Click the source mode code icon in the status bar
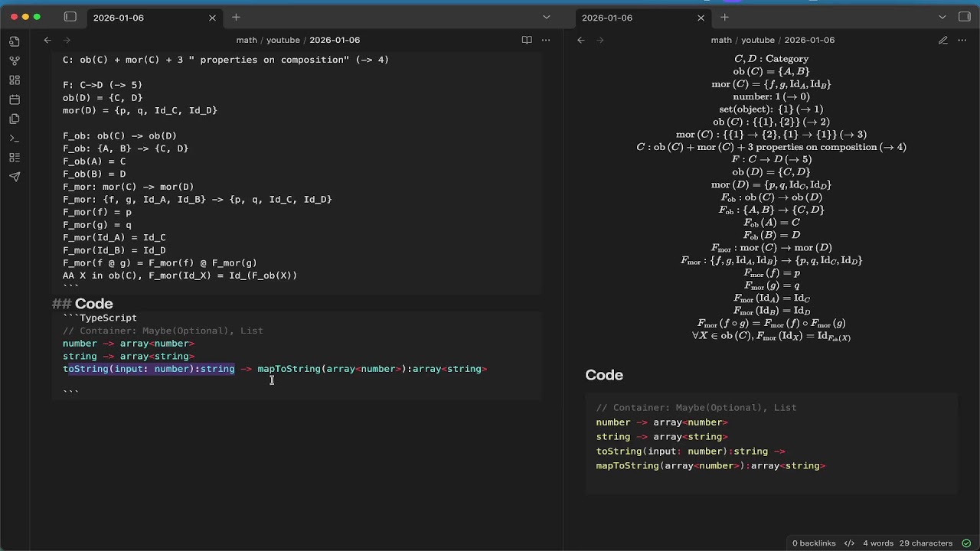This screenshot has height=551, width=980. point(849,543)
